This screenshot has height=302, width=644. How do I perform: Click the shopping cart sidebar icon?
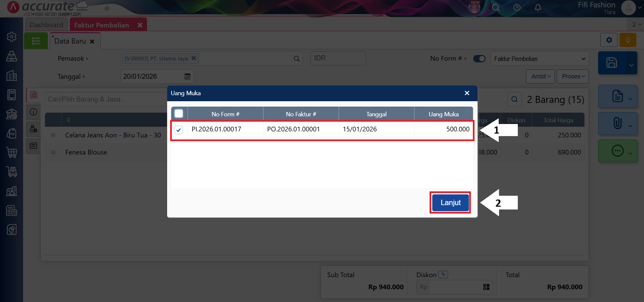tap(12, 153)
